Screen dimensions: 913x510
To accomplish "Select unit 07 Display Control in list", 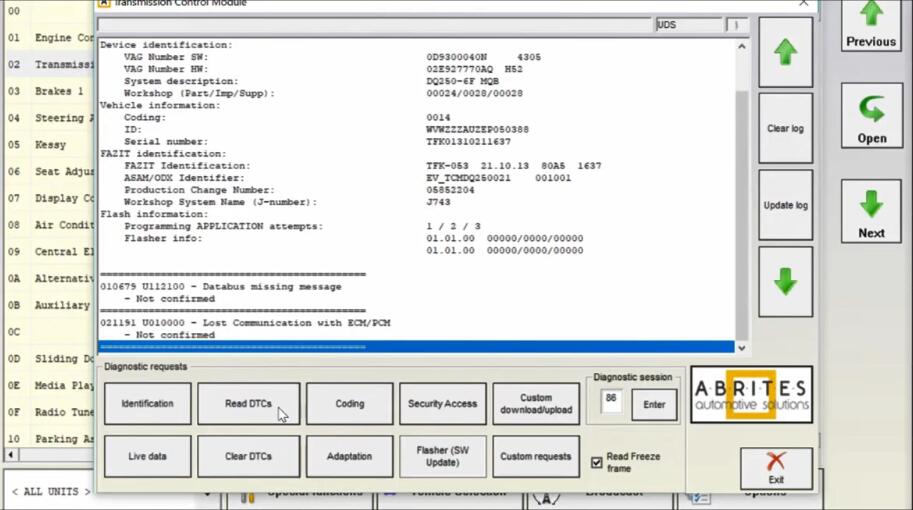I will [x=50, y=199].
